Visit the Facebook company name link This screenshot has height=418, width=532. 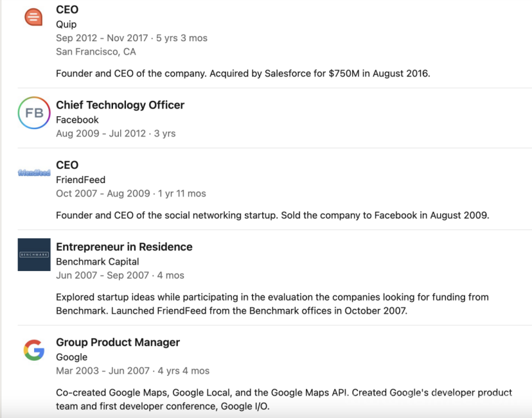click(x=77, y=119)
